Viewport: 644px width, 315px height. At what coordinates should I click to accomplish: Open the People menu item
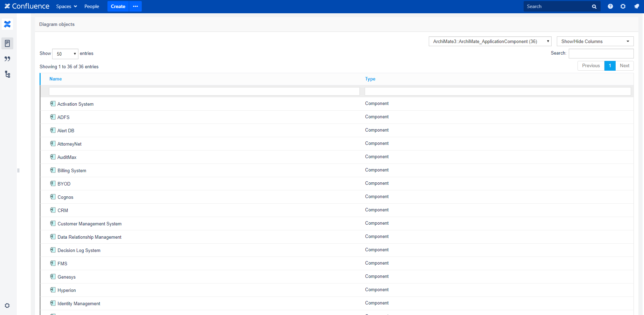[92, 6]
